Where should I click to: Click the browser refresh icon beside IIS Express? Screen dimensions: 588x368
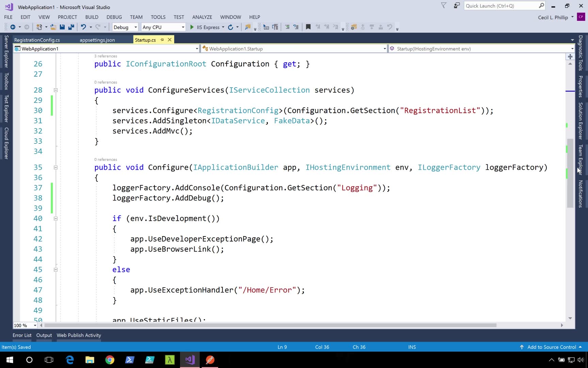231,27
